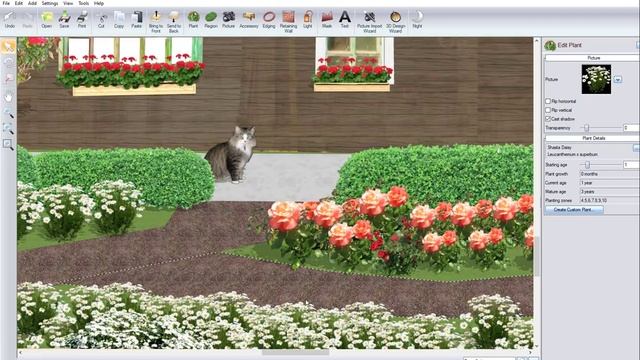640x360 pixels.
Task: Select the Text tool
Action: pyautogui.click(x=345, y=20)
